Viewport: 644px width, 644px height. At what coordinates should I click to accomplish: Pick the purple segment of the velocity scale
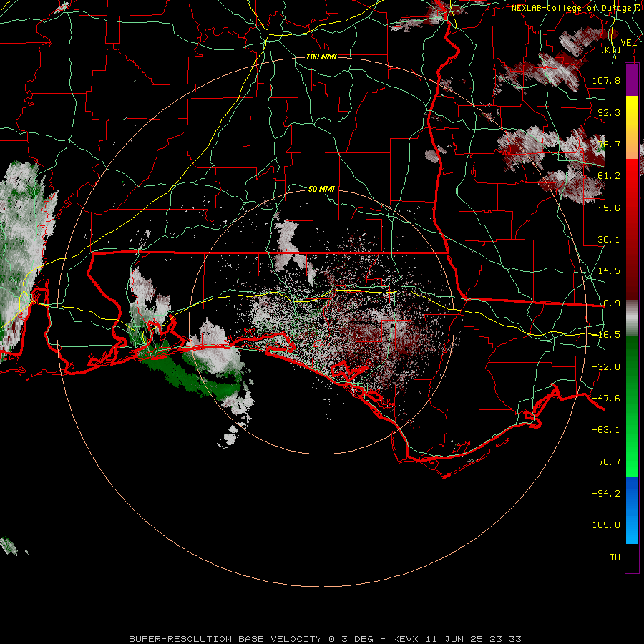[632, 80]
